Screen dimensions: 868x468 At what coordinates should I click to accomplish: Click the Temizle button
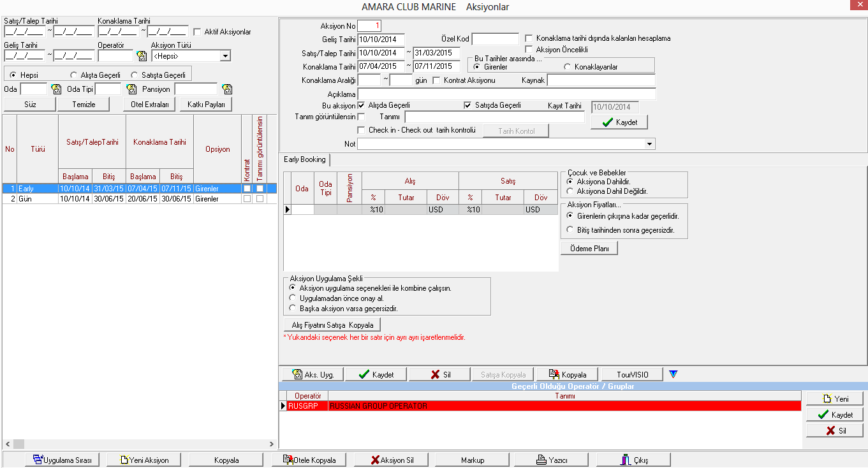click(x=84, y=104)
